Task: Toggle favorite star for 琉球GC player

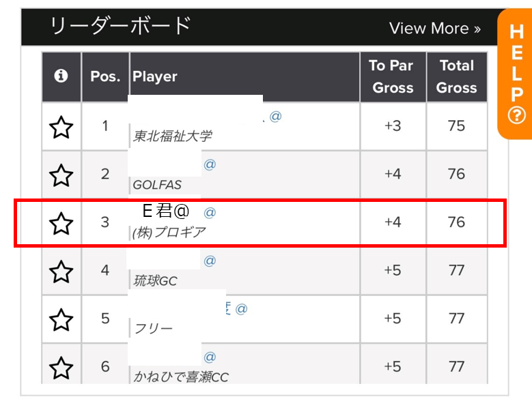Action: coord(61,271)
